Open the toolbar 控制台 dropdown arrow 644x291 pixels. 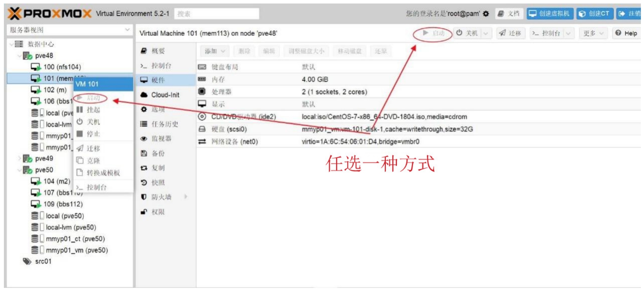(568, 33)
